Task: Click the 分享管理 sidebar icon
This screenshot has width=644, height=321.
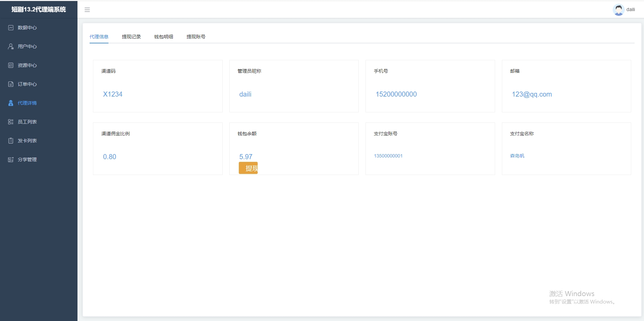Action: tap(11, 159)
